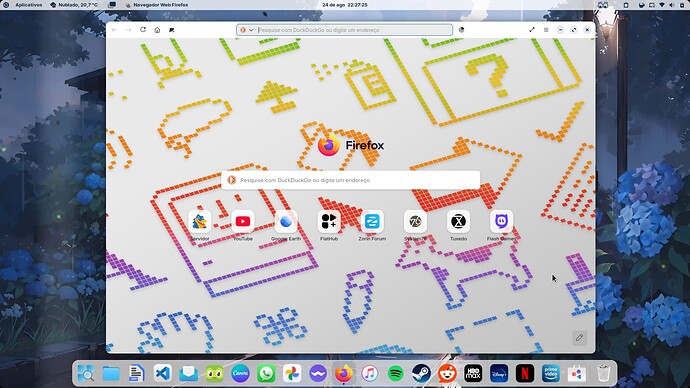
Task: Launch Spotify from the dock
Action: 396,373
